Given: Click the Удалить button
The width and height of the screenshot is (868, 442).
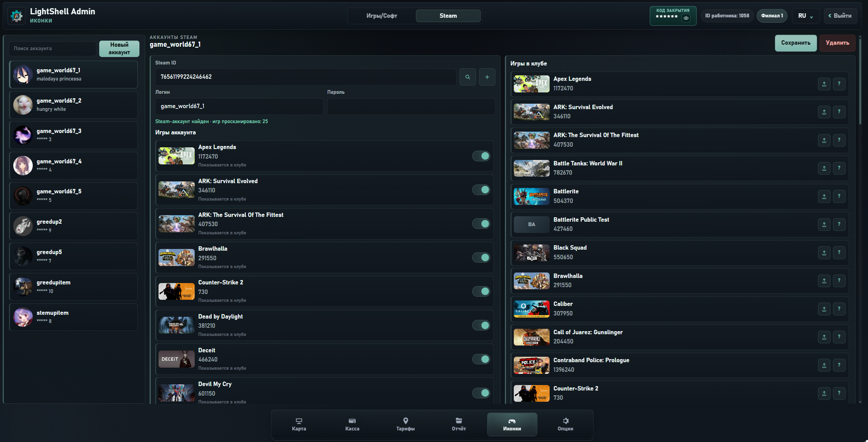Looking at the screenshot, I should [x=837, y=43].
